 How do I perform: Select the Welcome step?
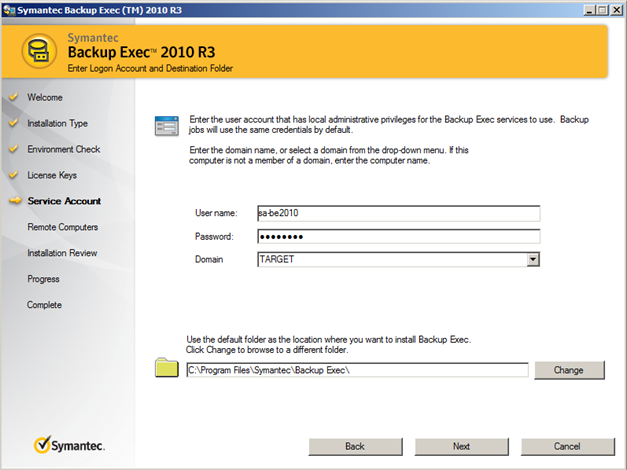point(45,97)
